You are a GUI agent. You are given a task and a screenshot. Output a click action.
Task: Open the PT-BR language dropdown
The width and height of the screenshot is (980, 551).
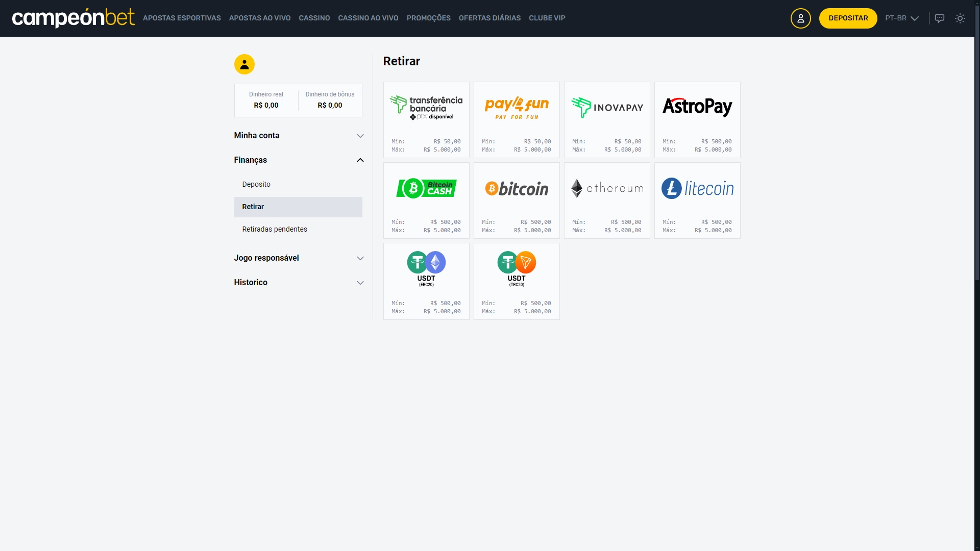click(x=901, y=18)
